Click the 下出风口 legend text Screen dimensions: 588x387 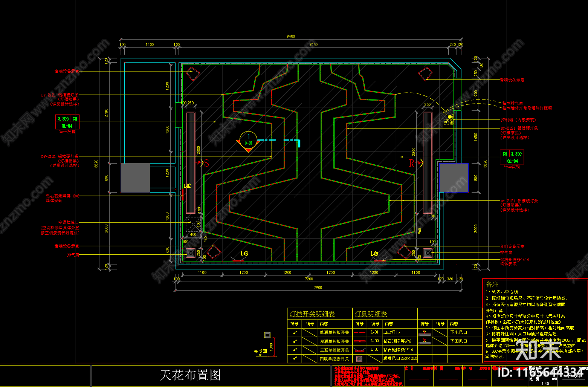(x=458, y=332)
